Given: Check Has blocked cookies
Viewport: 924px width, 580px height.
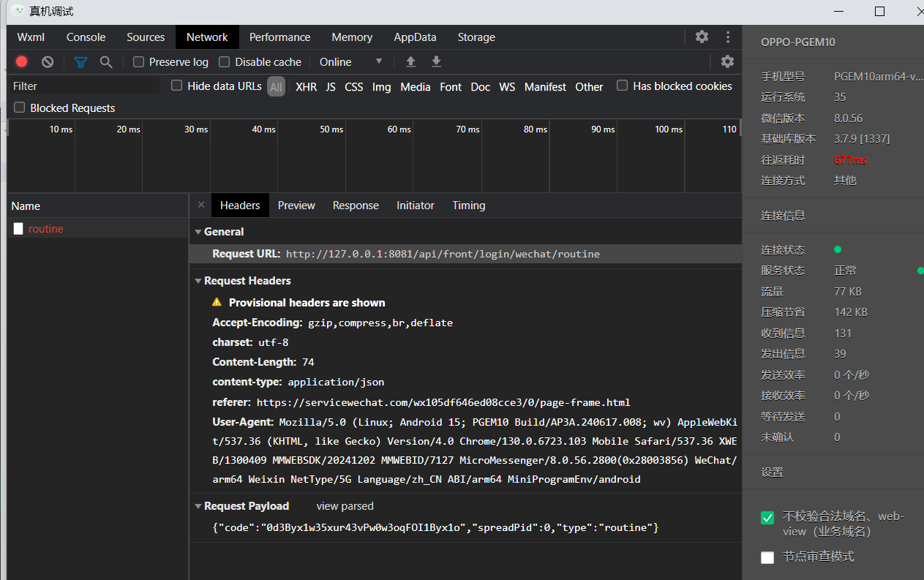Looking at the screenshot, I should [x=622, y=86].
